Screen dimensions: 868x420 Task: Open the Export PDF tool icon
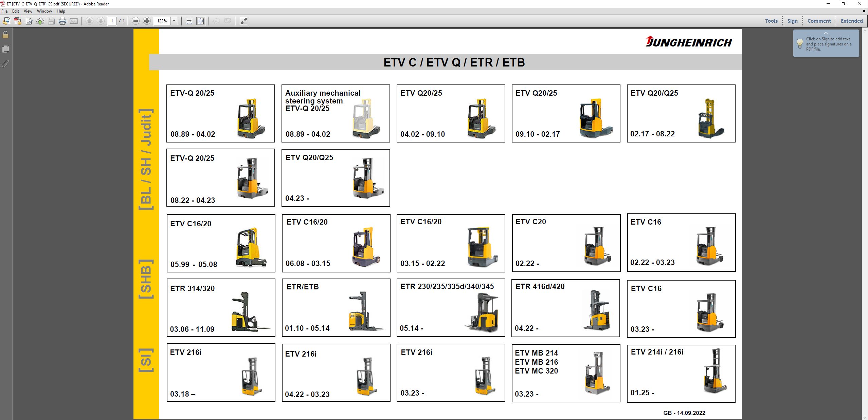click(x=6, y=21)
